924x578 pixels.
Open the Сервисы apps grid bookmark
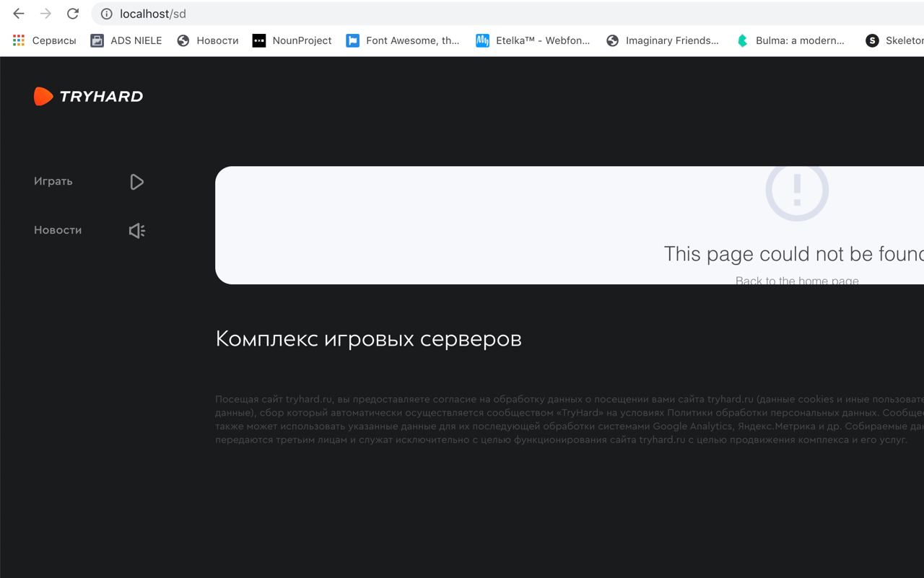tap(44, 40)
